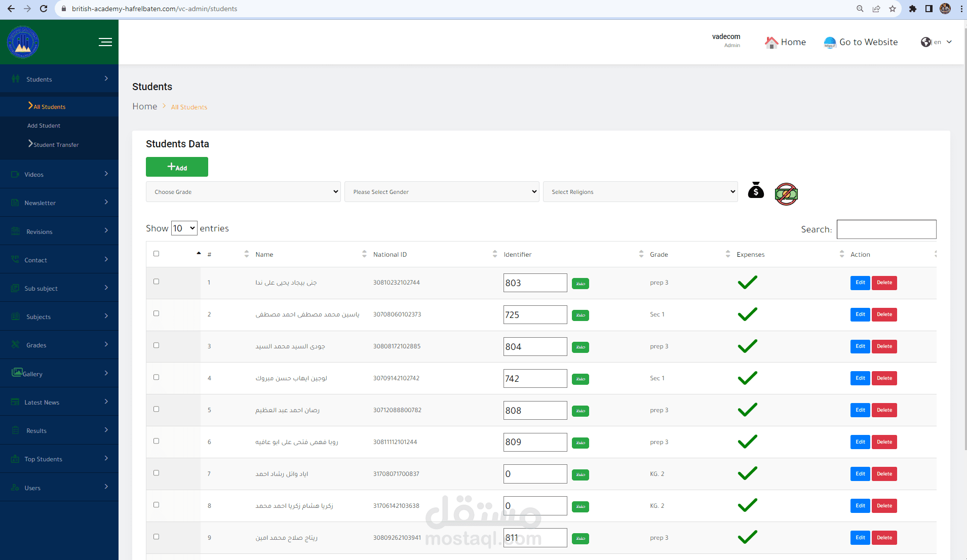Viewport: 967px width, 560px height.
Task: Open the browser extensions puzzle icon
Action: pos(913,9)
